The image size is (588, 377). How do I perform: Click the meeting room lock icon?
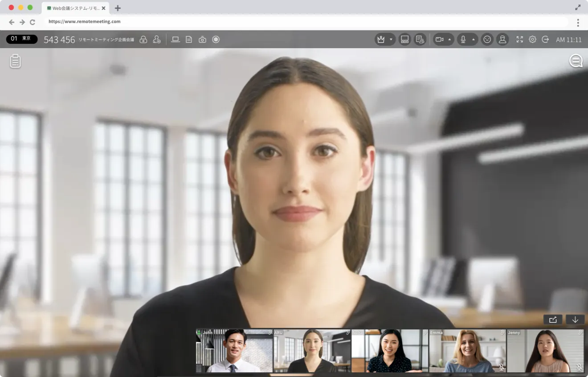[143, 40]
